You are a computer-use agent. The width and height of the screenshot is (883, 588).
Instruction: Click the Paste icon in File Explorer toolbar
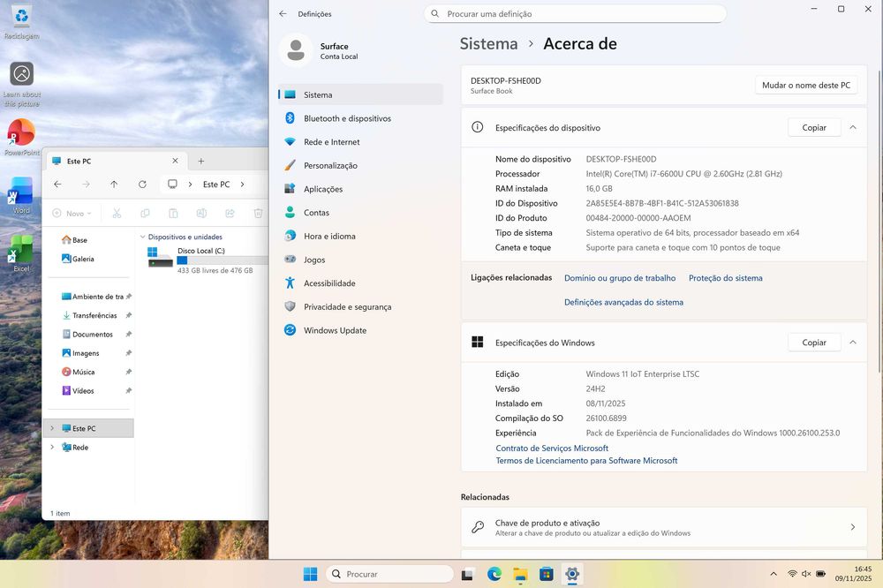(173, 214)
